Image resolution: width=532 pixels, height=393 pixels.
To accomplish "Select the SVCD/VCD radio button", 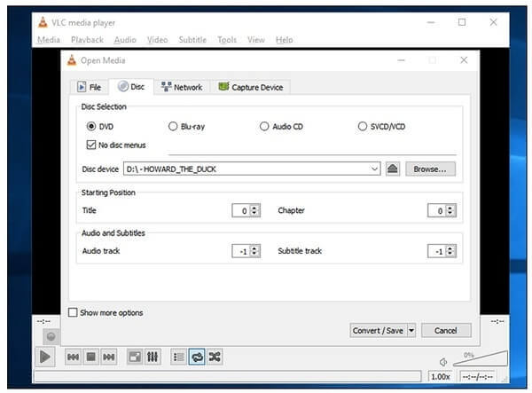I will coord(363,127).
